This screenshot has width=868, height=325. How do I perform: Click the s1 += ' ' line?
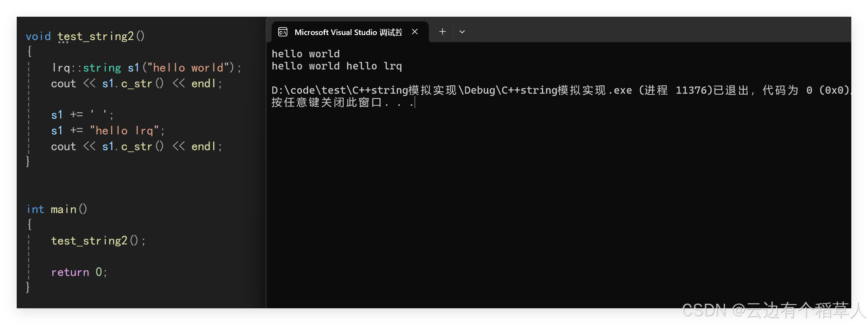coord(82,115)
